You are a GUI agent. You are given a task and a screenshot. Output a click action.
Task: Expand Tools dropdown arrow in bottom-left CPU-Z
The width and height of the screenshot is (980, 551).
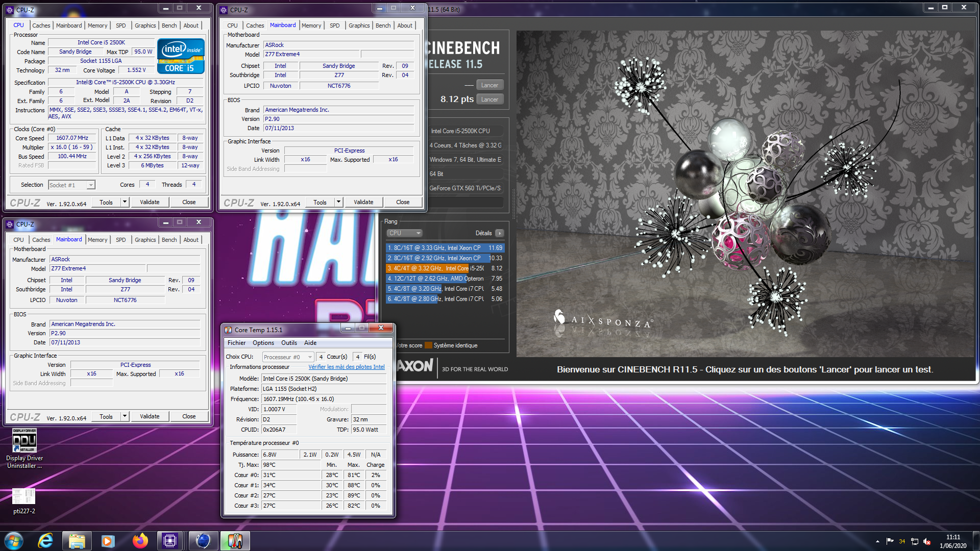(125, 416)
